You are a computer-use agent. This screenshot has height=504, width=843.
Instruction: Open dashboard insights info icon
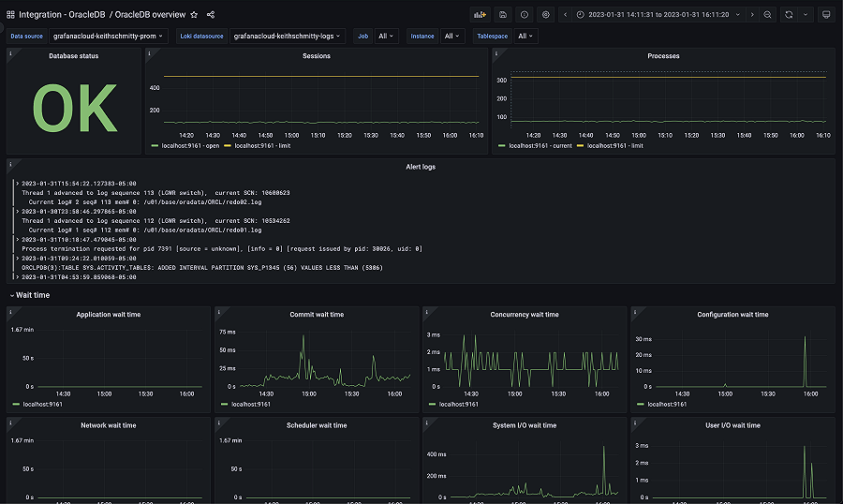point(525,15)
